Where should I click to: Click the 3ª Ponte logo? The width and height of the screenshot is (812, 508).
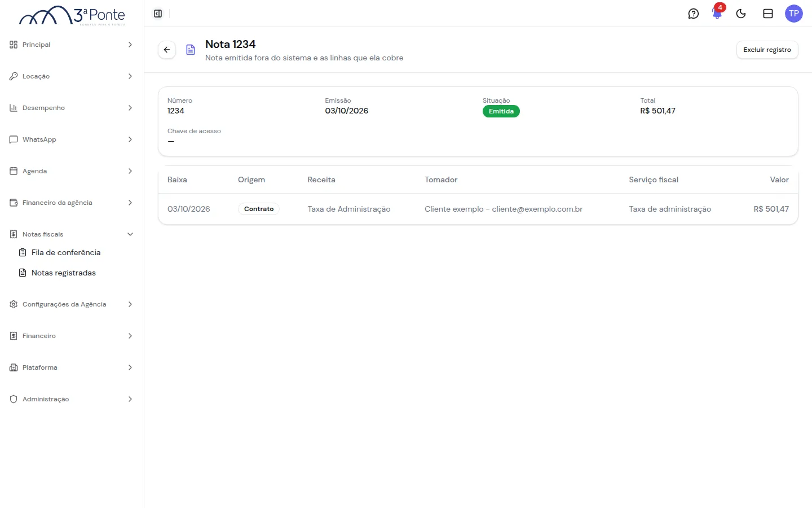(72, 15)
